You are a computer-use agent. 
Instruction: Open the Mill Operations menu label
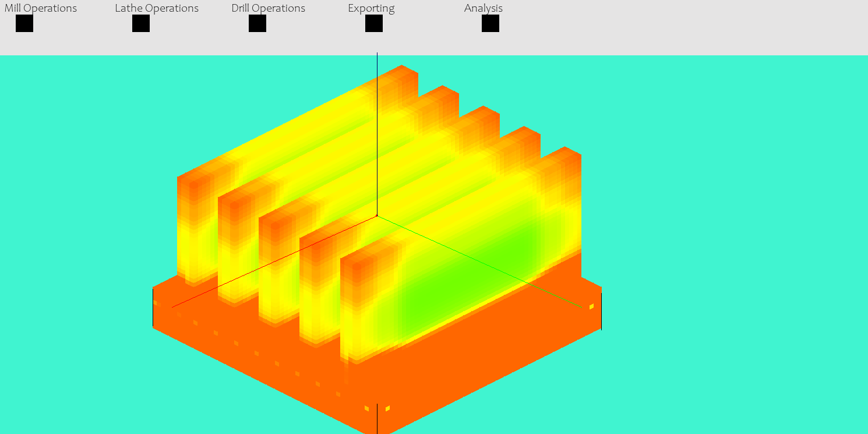pyautogui.click(x=41, y=8)
